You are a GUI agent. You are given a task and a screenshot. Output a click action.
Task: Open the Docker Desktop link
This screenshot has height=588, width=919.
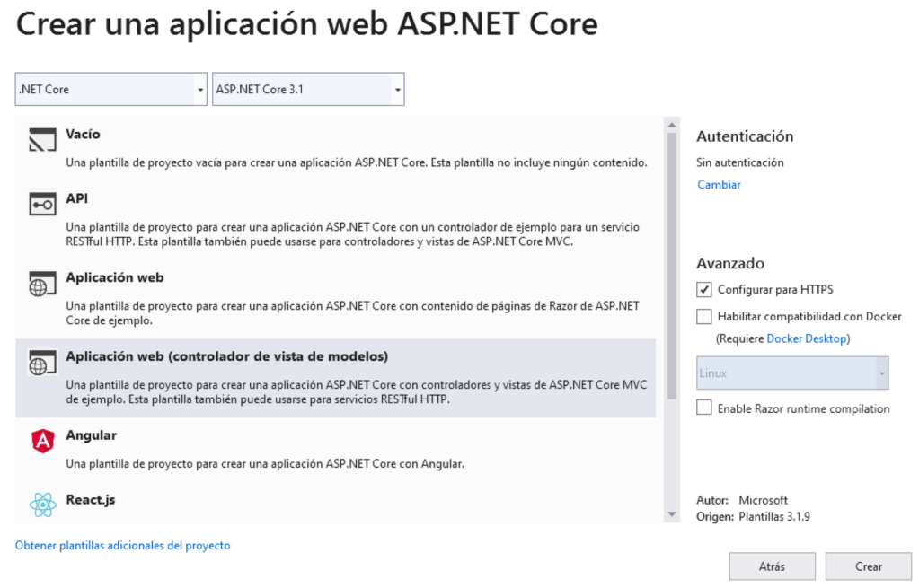(x=807, y=338)
